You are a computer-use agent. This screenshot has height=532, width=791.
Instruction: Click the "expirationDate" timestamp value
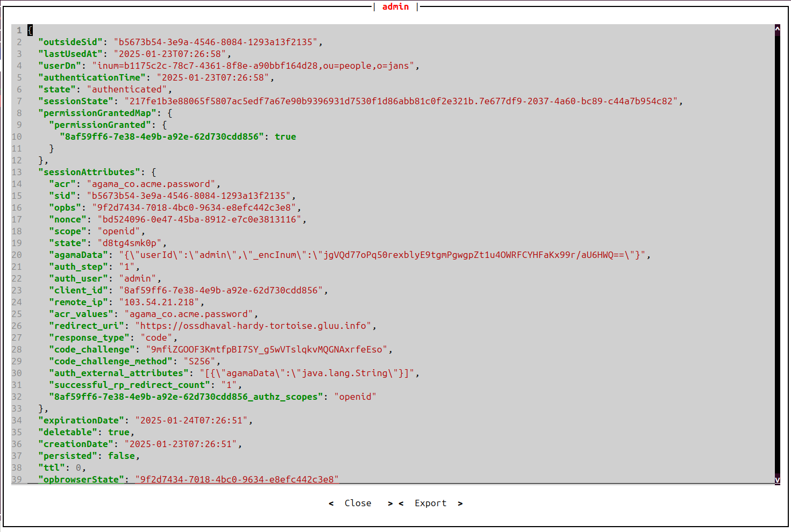pyautogui.click(x=191, y=420)
